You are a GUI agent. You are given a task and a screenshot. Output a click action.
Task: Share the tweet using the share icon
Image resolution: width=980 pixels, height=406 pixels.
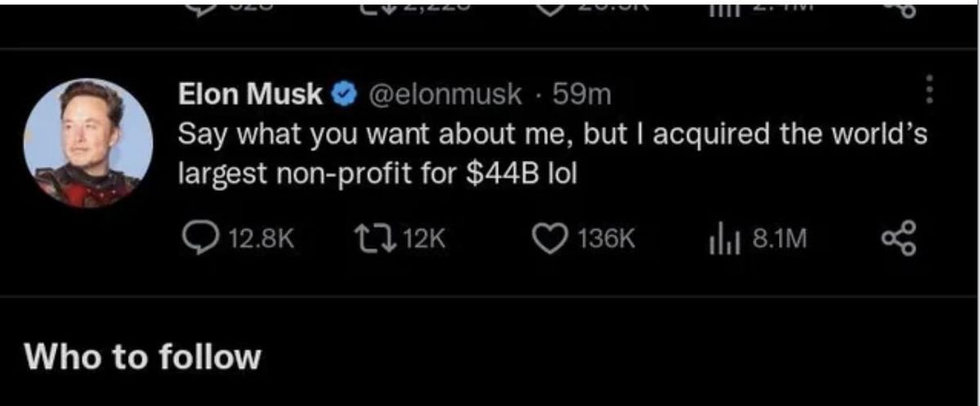[x=899, y=239]
